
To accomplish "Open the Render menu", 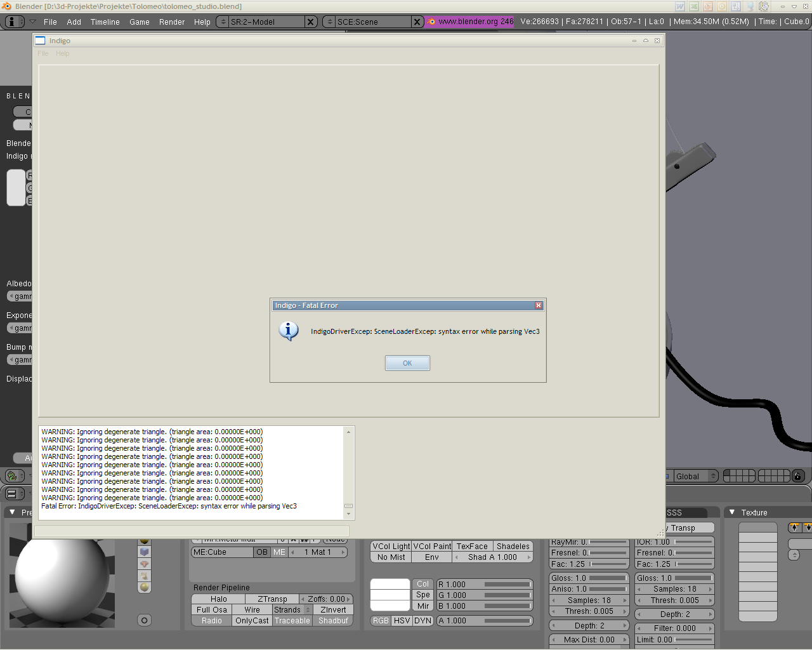I will (172, 22).
